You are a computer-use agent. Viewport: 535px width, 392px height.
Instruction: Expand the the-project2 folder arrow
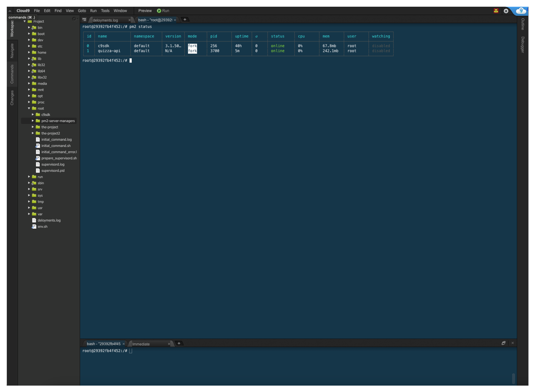coord(33,133)
